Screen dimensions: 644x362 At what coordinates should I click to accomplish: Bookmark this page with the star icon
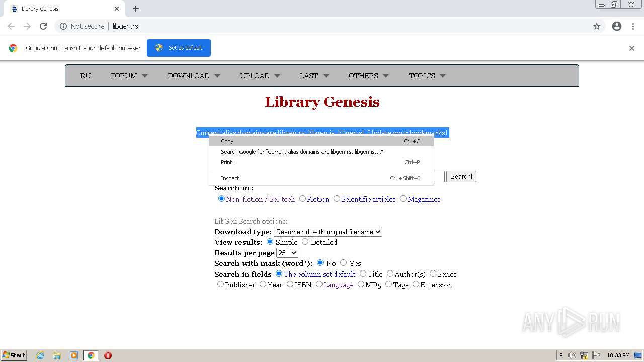point(597,26)
